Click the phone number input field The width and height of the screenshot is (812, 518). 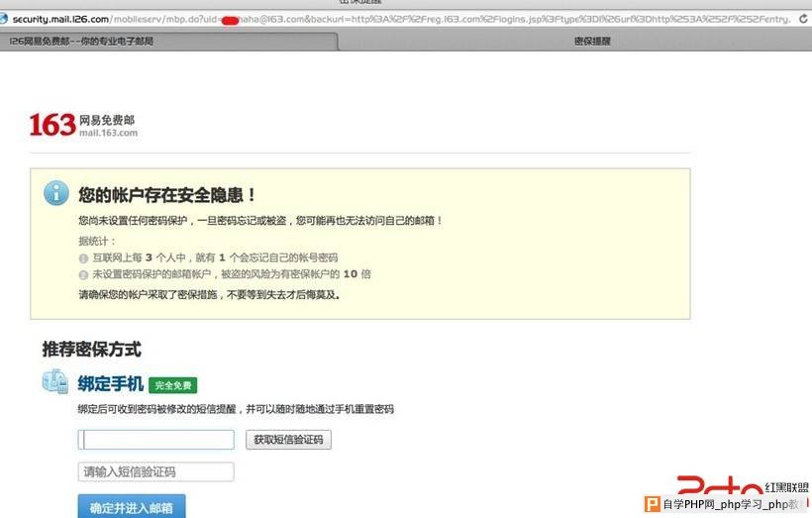[155, 440]
